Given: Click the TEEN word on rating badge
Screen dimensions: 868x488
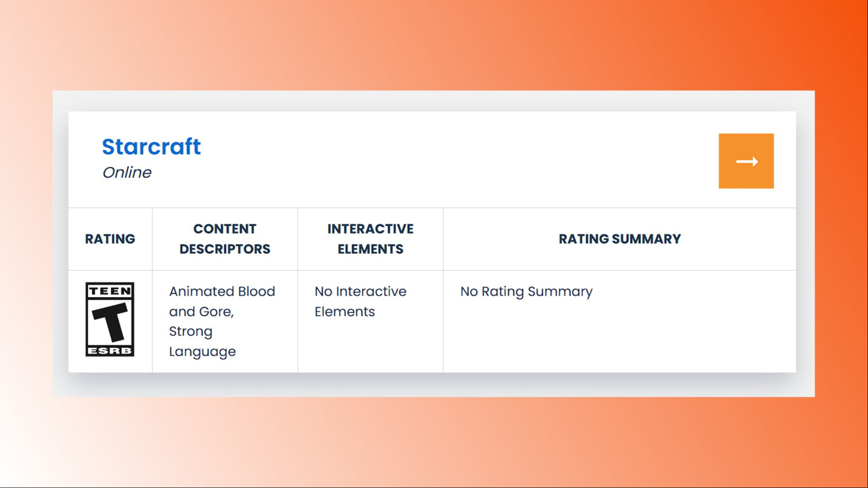Looking at the screenshot, I should pos(110,291).
